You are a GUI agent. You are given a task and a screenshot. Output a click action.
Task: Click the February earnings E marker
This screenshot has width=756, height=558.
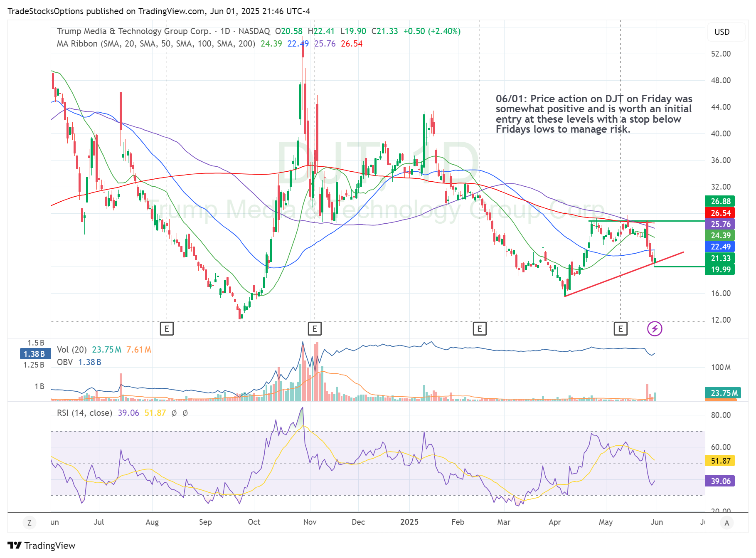480,329
